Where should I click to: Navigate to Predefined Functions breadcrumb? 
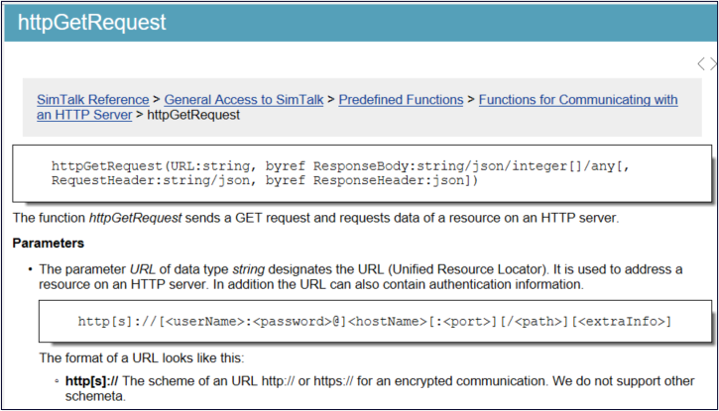(401, 100)
